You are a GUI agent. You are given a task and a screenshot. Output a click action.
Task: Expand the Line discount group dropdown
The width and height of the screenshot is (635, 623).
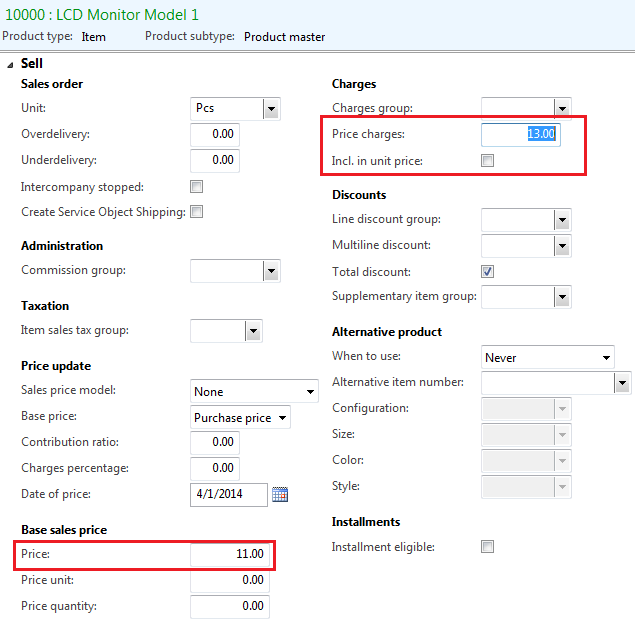tap(561, 220)
